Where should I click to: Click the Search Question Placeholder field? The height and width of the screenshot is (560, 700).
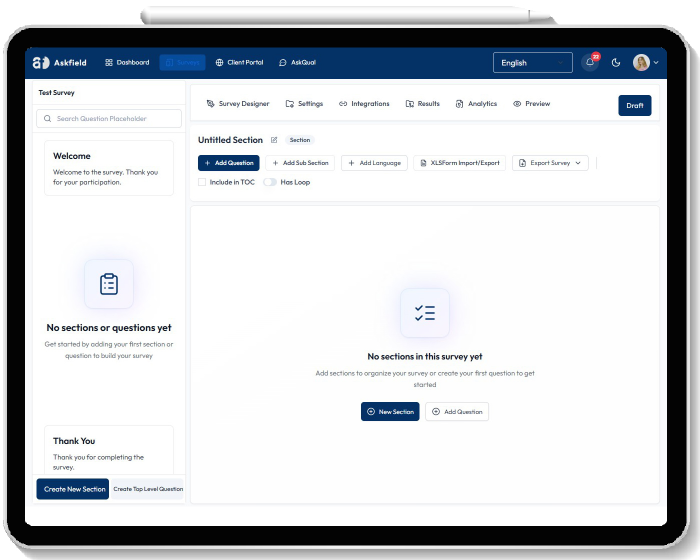point(110,119)
